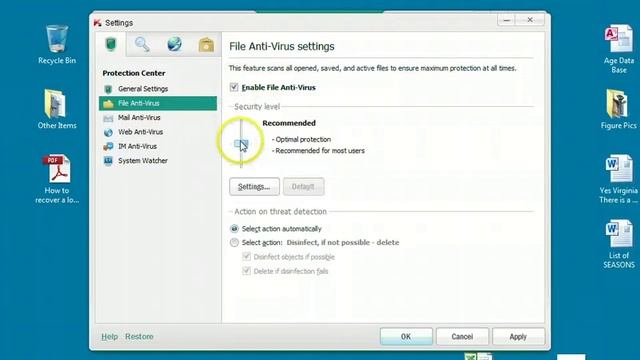Click the File Anti-Virus settings heading
The image size is (640, 360).
coord(282,46)
